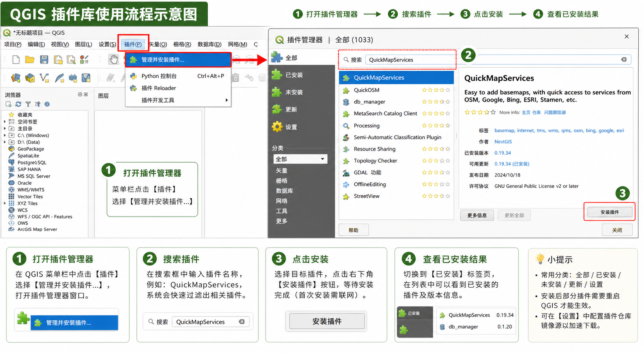Click the browser properties info icon

point(47,104)
